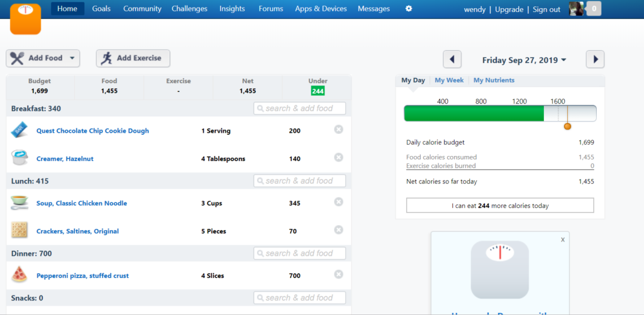Open Quest Chocolate Chip Cookie Dough link
Image resolution: width=644 pixels, height=315 pixels.
click(x=93, y=131)
